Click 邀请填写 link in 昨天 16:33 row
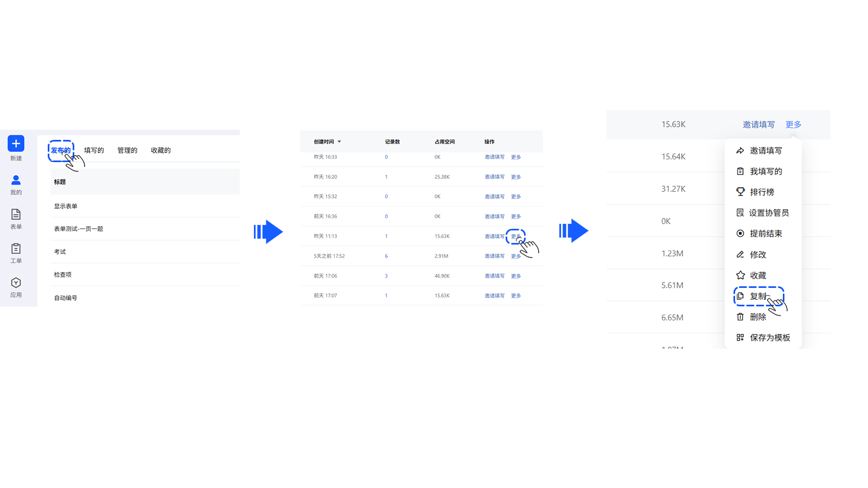 (x=494, y=157)
